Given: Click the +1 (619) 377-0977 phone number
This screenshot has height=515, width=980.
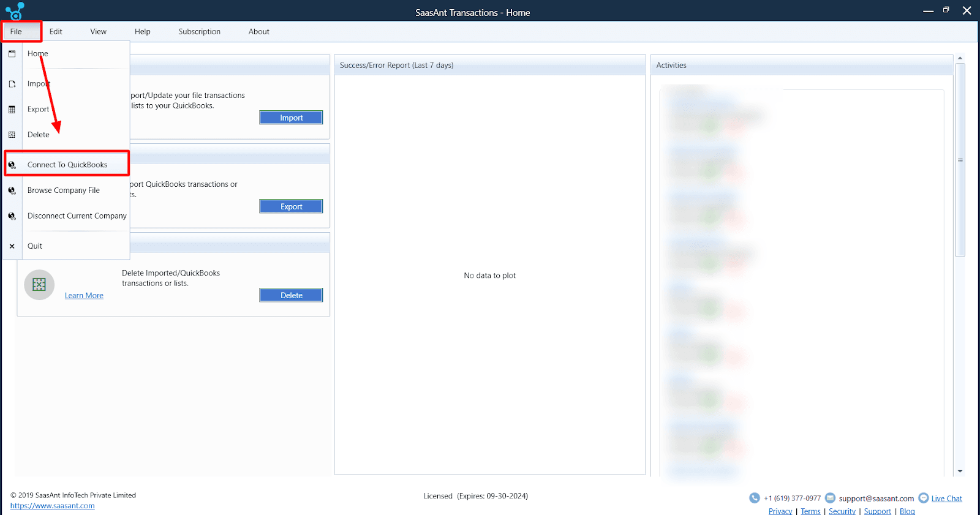Looking at the screenshot, I should pyautogui.click(x=792, y=498).
